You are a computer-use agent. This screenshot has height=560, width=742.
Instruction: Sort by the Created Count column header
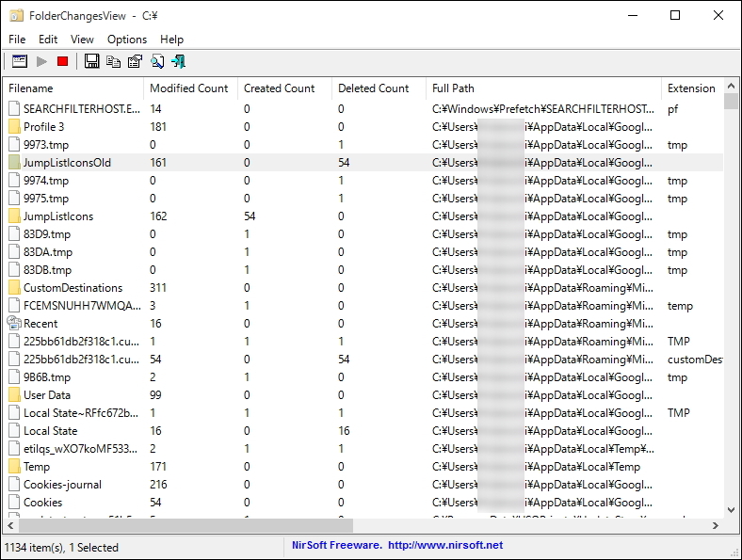[284, 88]
